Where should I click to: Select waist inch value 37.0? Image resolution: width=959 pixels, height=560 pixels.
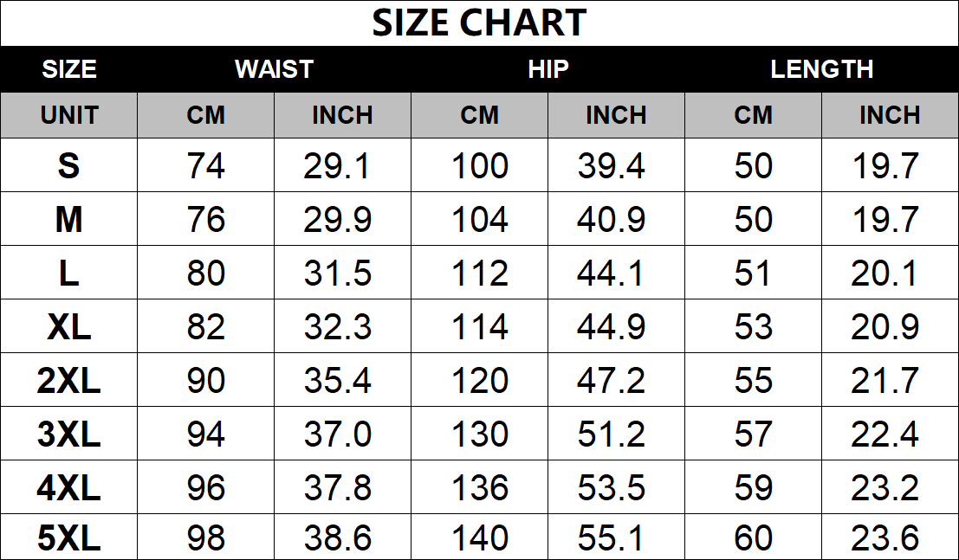point(338,434)
